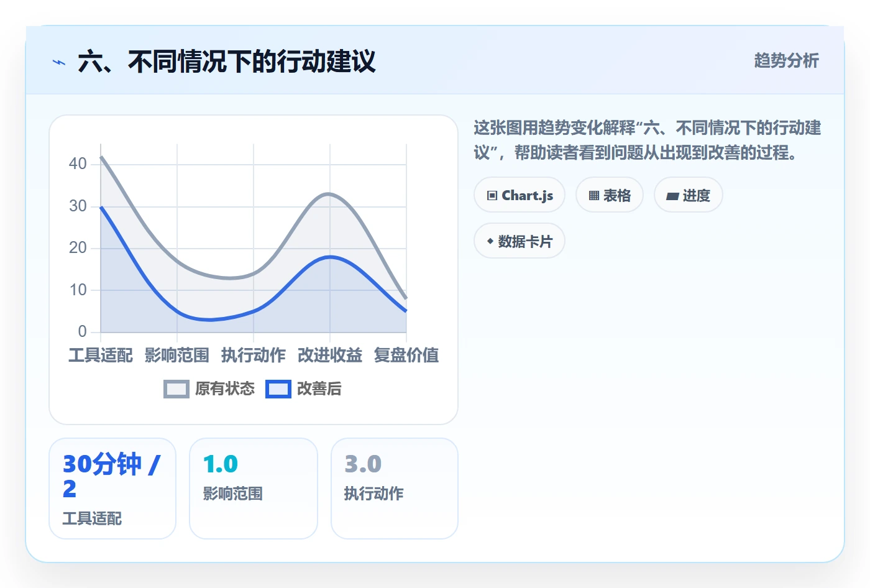Click the lightning bolt icon beside the heading
The width and height of the screenshot is (870, 588).
coord(59,62)
